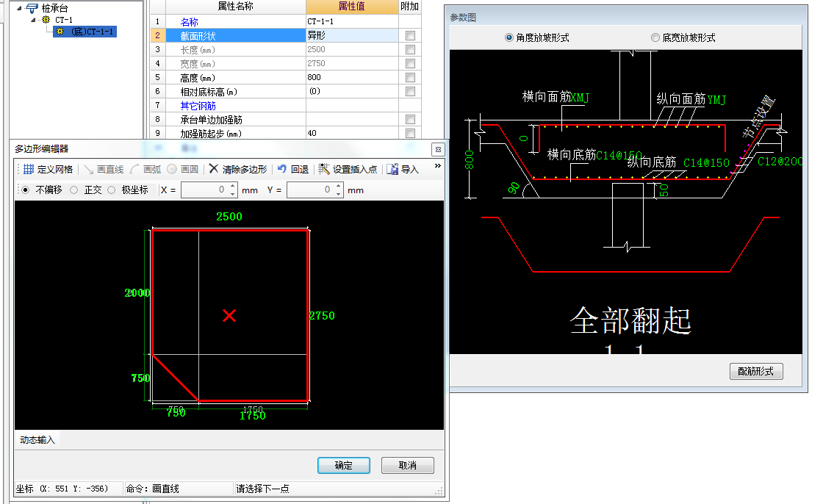The width and height of the screenshot is (823, 504).
Task: Click the Import (导入) toolbar icon
Action: [392, 169]
